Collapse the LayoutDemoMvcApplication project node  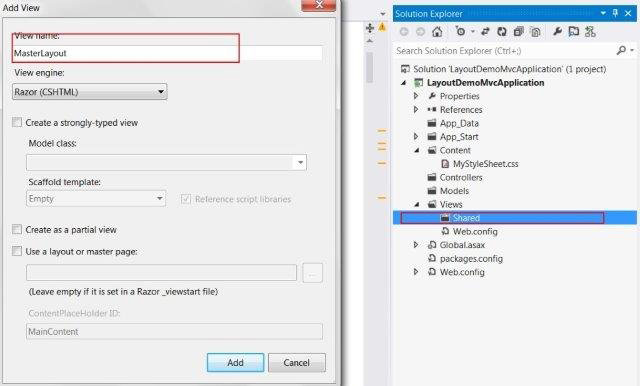(404, 82)
